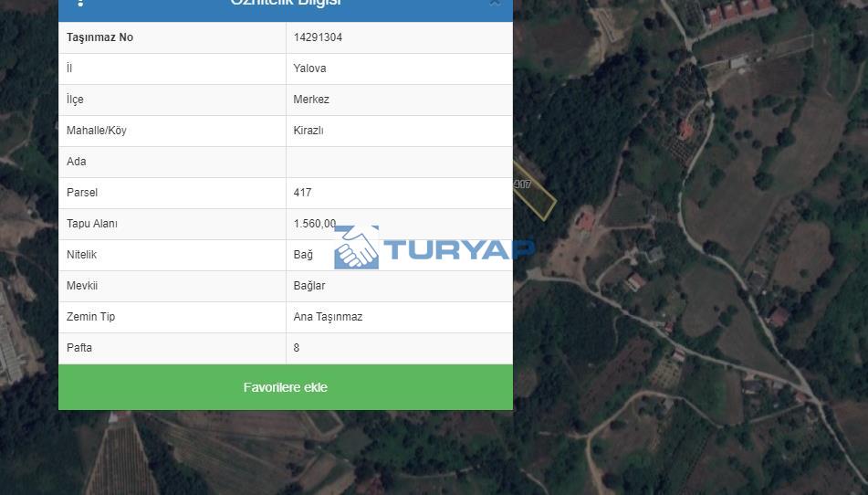
Task: Click the İlçe row label
Action: tap(75, 100)
